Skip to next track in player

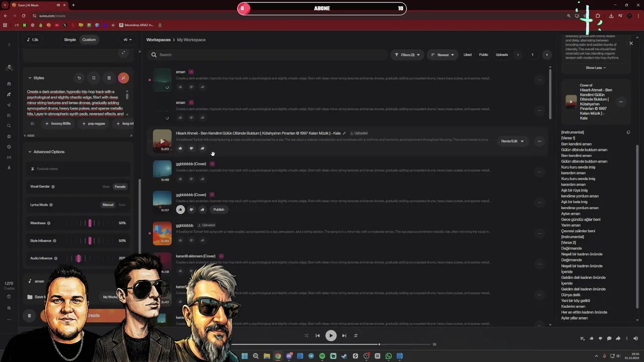tap(344, 336)
